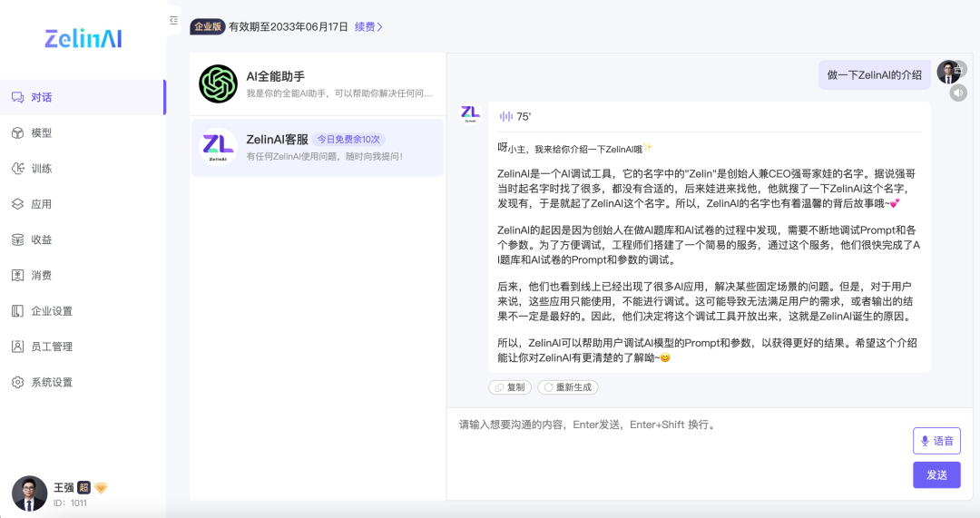Click the speaker icon beside user message
This screenshot has width=980, height=518.
pos(958,93)
